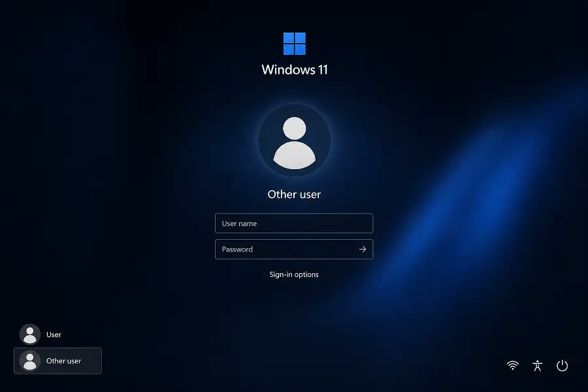Click the Windows 11 logo
This screenshot has width=588, height=392.
[295, 44]
